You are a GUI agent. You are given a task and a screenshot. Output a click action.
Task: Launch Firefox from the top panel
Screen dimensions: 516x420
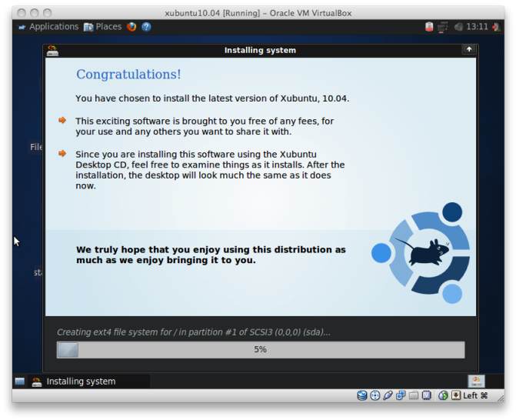[131, 27]
